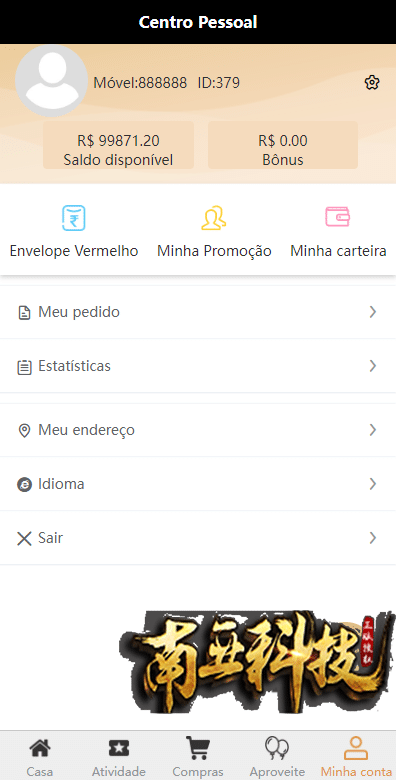Click the Sair logout entry
This screenshot has width=396, height=780.
pos(198,538)
